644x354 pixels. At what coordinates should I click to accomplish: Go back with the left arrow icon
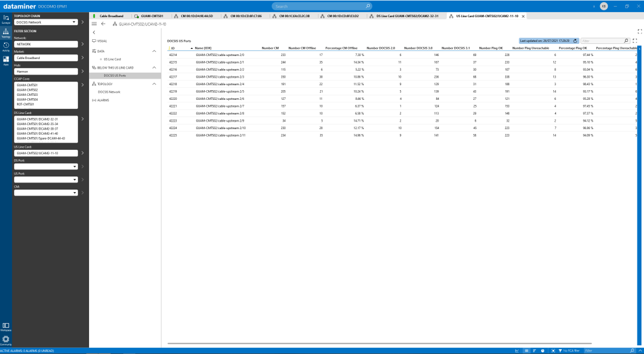[x=103, y=24]
